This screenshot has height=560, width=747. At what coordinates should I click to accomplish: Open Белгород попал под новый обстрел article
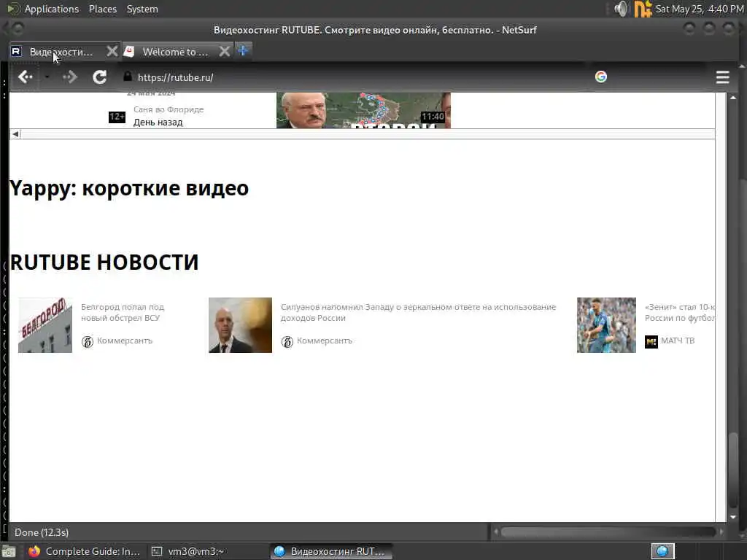click(123, 312)
